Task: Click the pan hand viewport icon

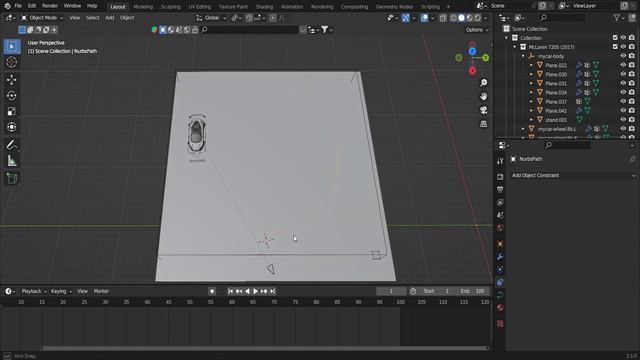Action: [483, 96]
